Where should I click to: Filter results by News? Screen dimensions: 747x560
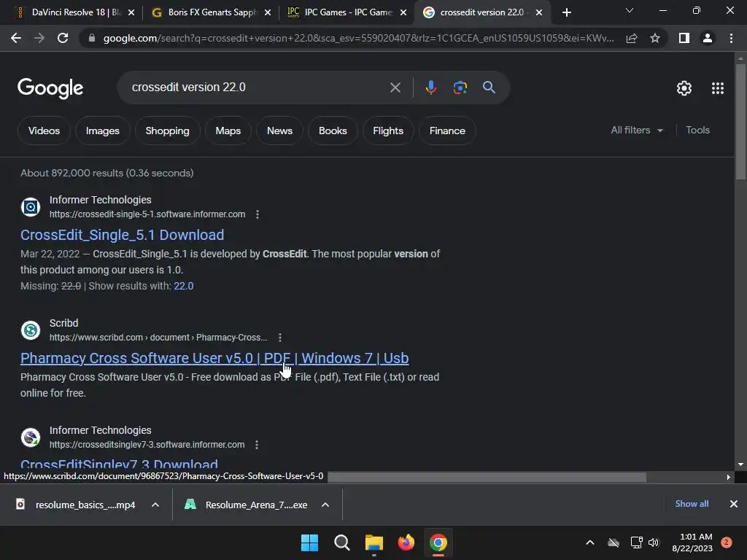click(279, 131)
